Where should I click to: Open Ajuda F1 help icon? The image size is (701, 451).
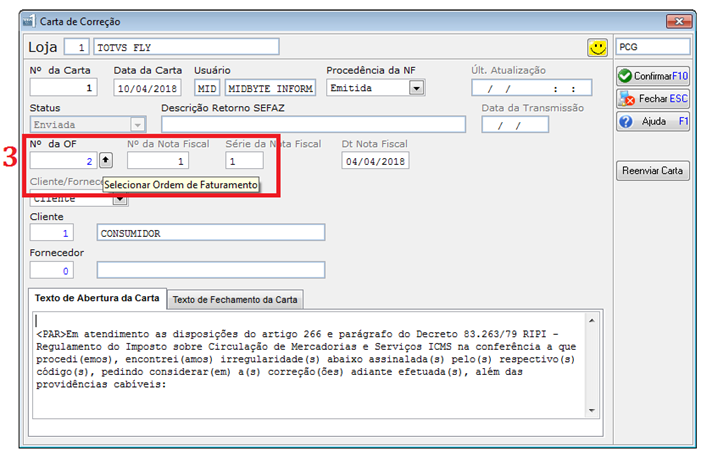[626, 122]
